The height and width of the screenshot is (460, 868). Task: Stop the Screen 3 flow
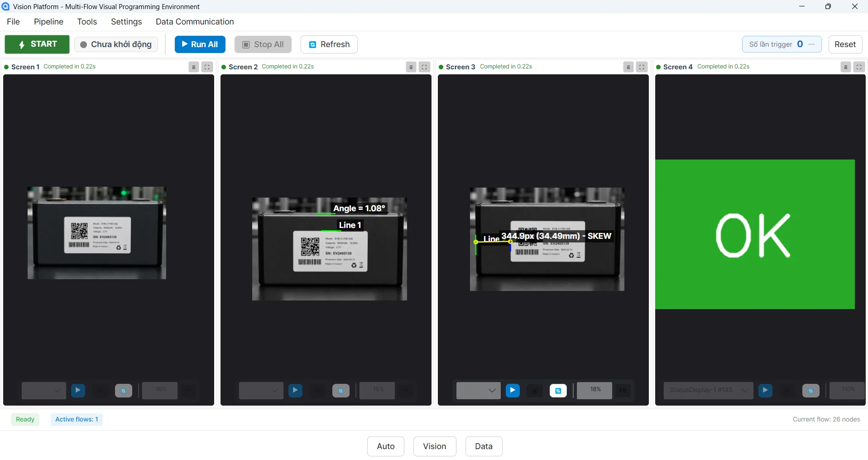tap(535, 391)
